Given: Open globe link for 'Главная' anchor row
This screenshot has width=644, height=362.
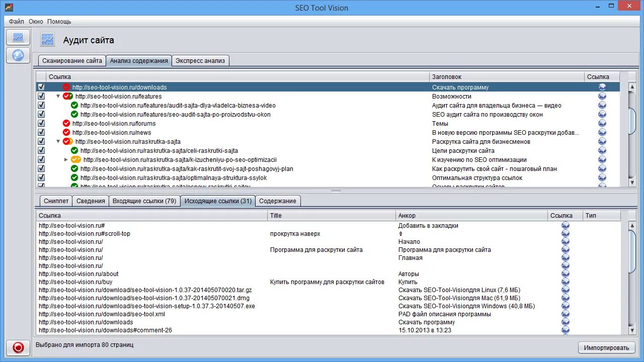Looking at the screenshot, I should coord(566,258).
